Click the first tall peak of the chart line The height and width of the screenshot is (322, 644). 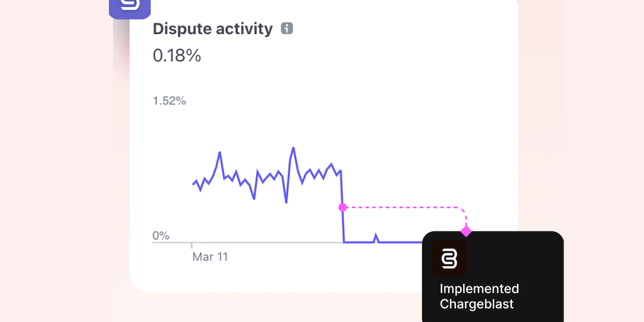click(219, 153)
